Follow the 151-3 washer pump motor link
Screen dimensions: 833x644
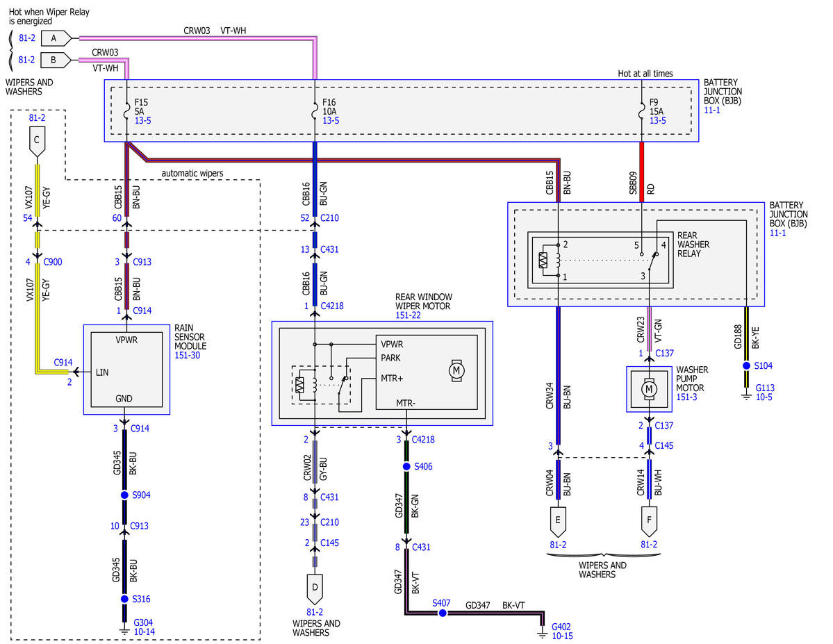tap(686, 397)
